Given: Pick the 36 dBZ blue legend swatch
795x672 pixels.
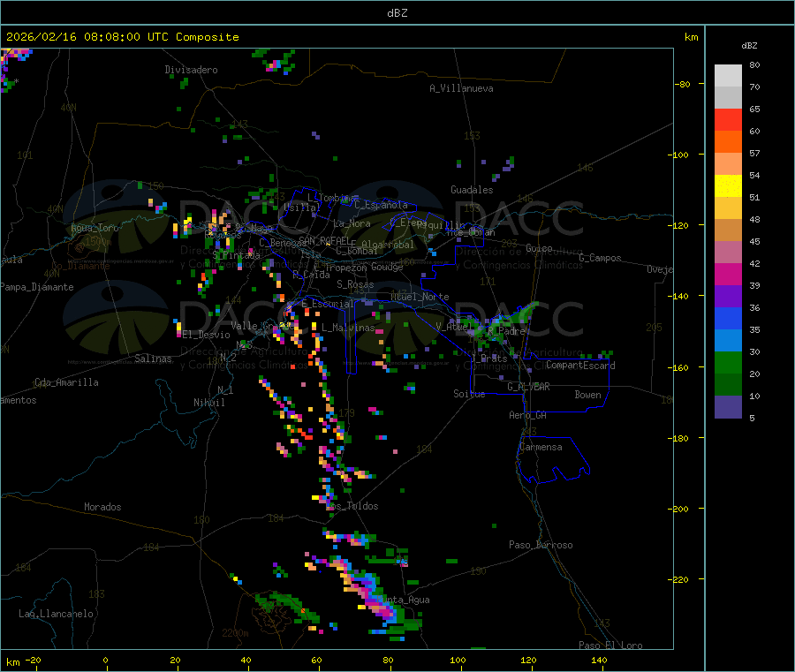Looking at the screenshot, I should coord(728,318).
